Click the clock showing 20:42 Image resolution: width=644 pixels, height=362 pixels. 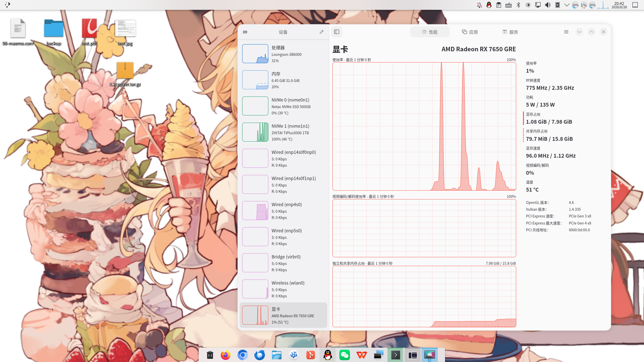pyautogui.click(x=619, y=5)
